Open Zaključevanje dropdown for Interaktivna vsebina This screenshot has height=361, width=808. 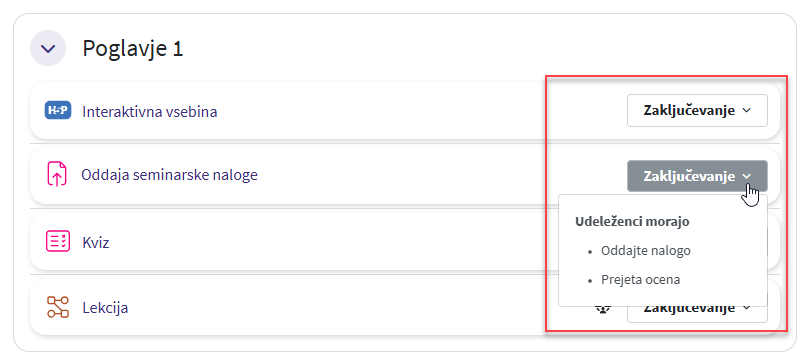[x=697, y=110]
